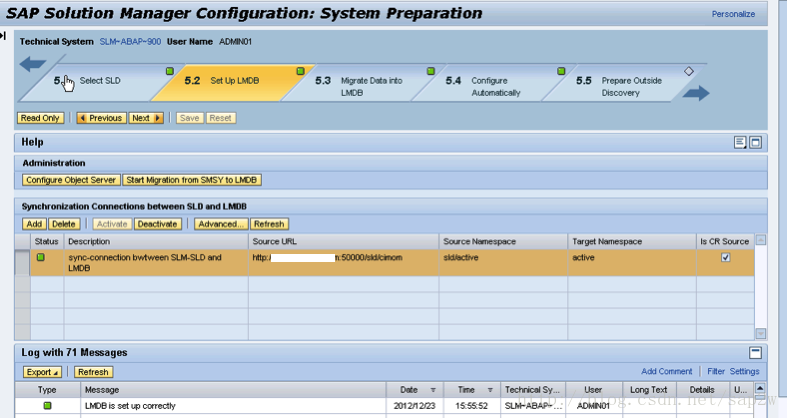Click the panel collapse handle at far left
788x419 pixels.
click(x=3, y=36)
